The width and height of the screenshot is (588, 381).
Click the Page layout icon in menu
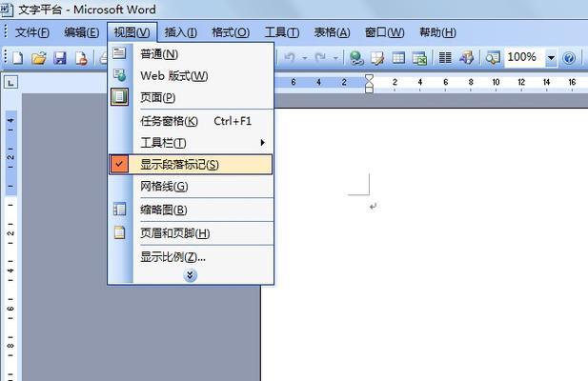coord(119,97)
